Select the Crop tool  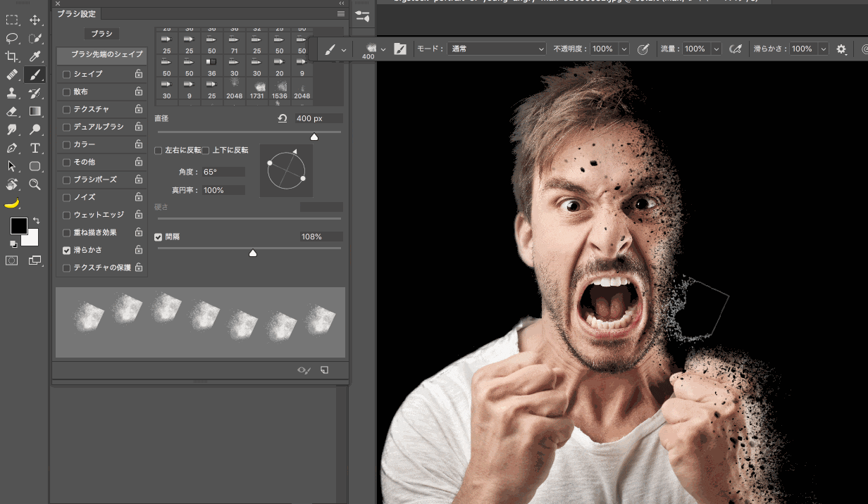[x=12, y=56]
